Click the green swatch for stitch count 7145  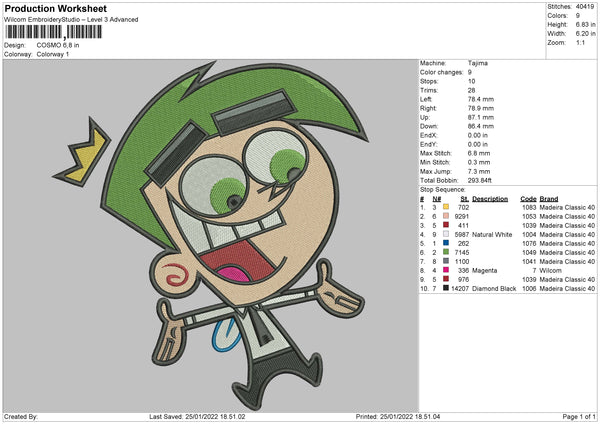click(x=446, y=252)
